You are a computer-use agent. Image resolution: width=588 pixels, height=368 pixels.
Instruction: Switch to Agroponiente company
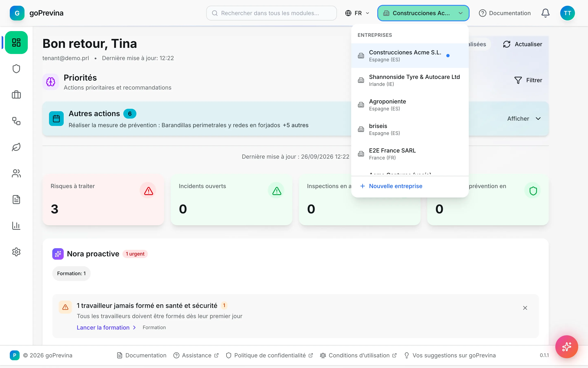pos(410,105)
